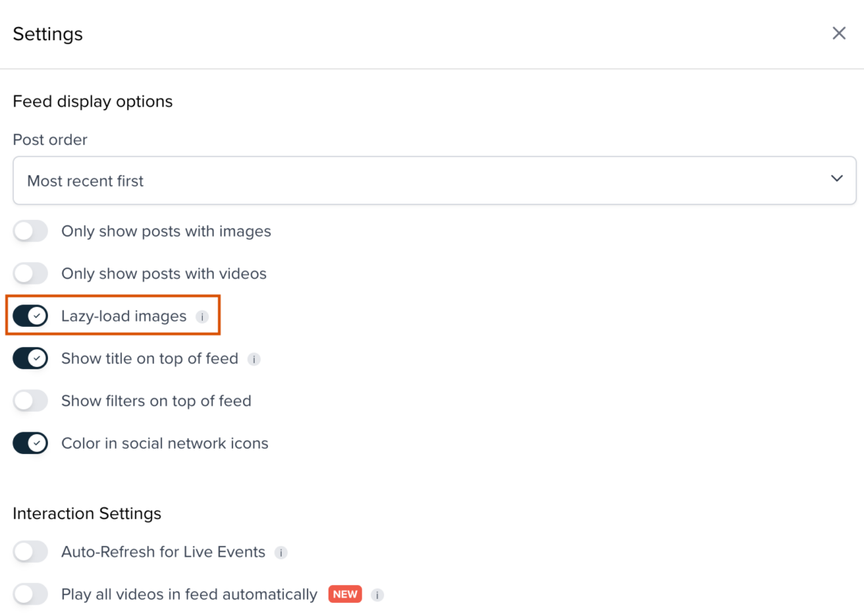Click info icon next to Lazy-load images
864x616 pixels.
tap(202, 317)
